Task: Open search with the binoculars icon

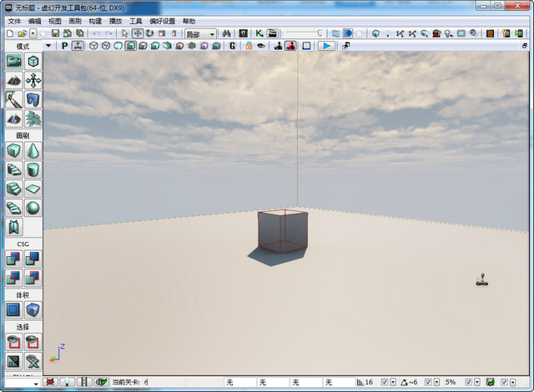Action: (x=227, y=33)
